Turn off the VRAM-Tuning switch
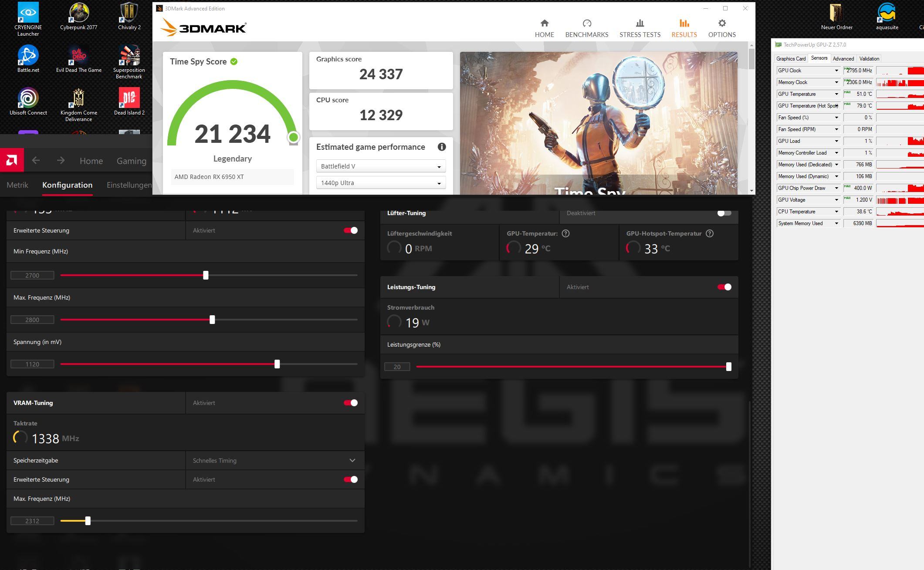 pyautogui.click(x=351, y=403)
